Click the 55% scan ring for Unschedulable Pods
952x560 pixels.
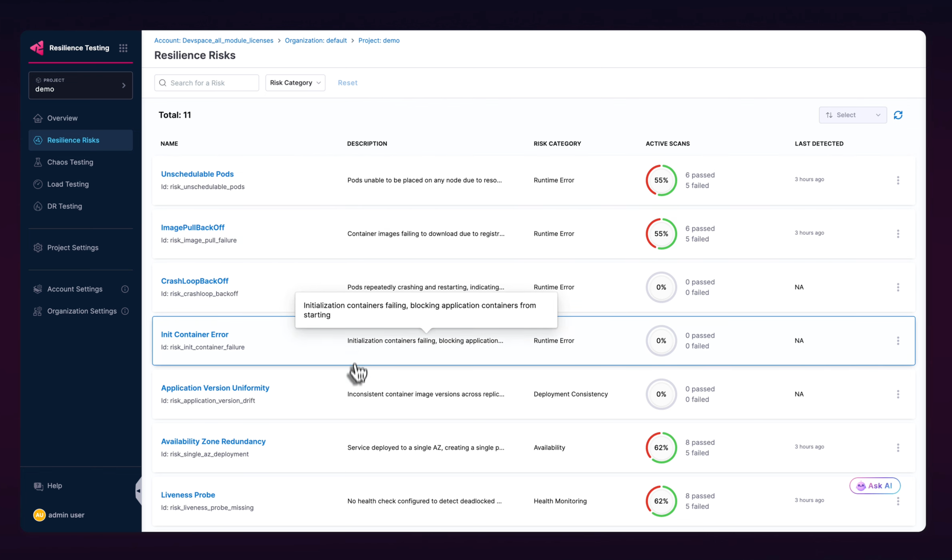coord(661,180)
